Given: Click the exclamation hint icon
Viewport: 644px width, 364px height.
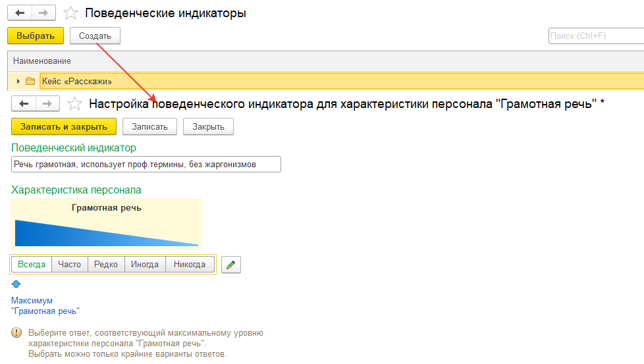Looking at the screenshot, I should [x=16, y=332].
